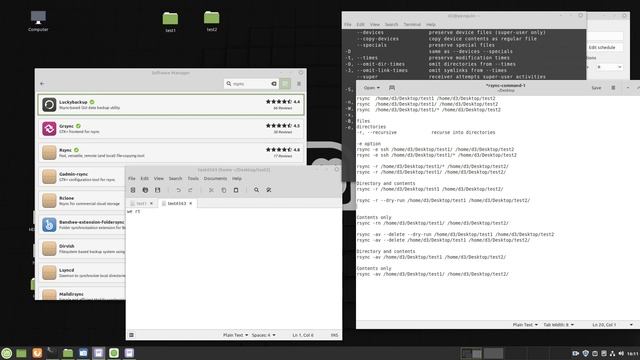640x360 pixels.
Task: Click the back arrow in Software Manager
Action: point(42,84)
